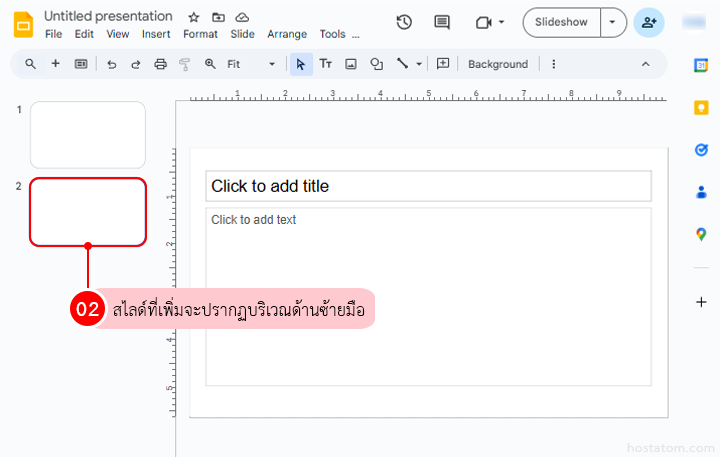Viewport: 720px width, 457px height.
Task: Open the comments history icon
Action: (442, 22)
